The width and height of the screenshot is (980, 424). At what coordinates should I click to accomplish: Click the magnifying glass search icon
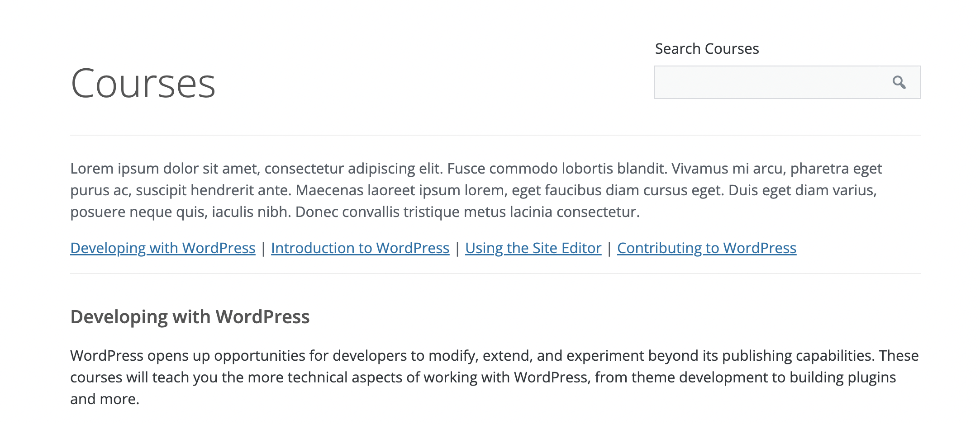coord(899,82)
